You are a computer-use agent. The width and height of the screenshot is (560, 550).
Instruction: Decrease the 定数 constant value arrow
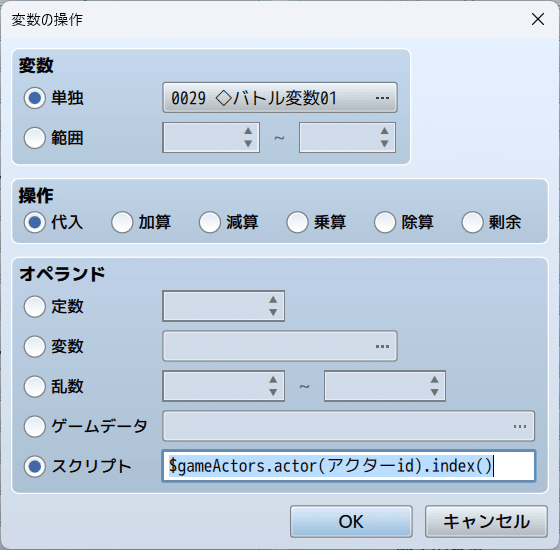(273, 312)
